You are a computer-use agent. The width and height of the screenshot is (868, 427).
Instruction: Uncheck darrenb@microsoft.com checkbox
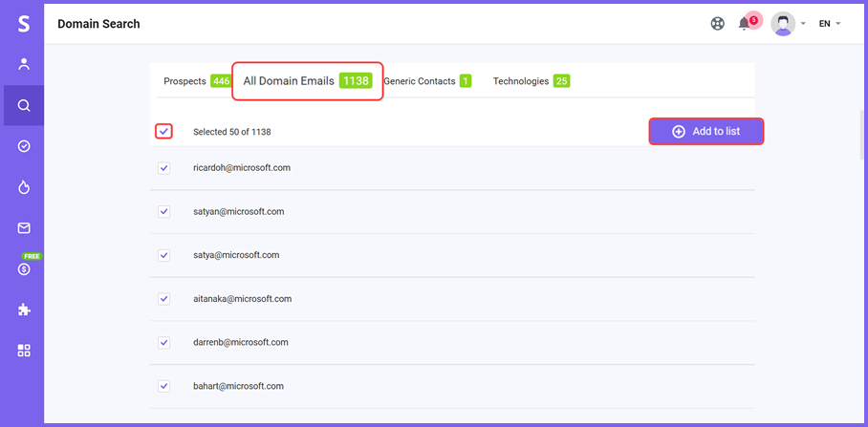[x=163, y=342]
